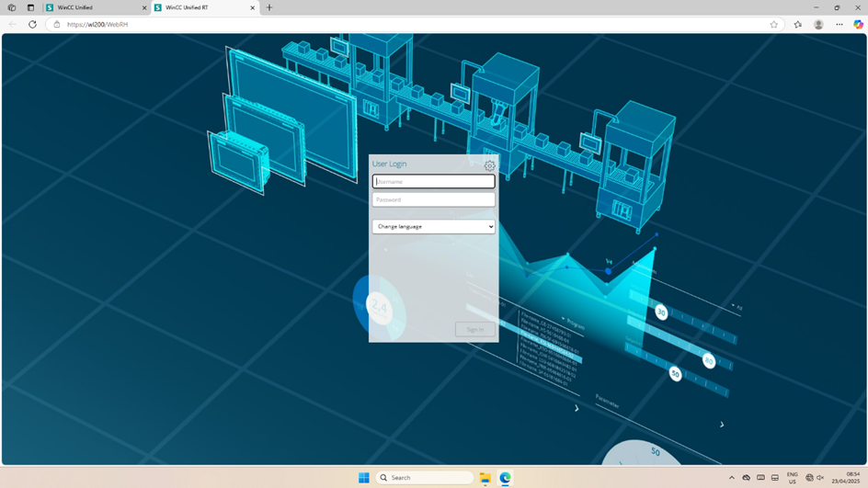Open the new tab with plus icon
Screen dimensions: 868x488
269,7
